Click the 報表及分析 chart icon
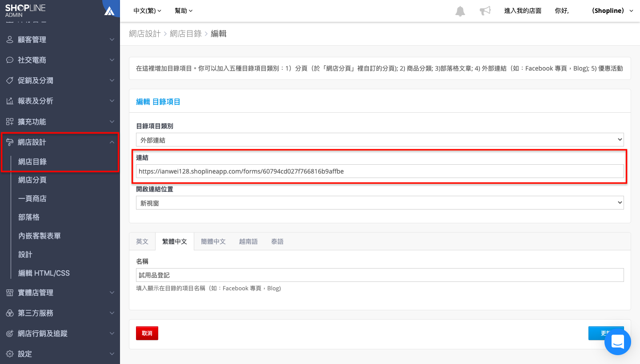Image resolution: width=640 pixels, height=364 pixels. pyautogui.click(x=9, y=101)
